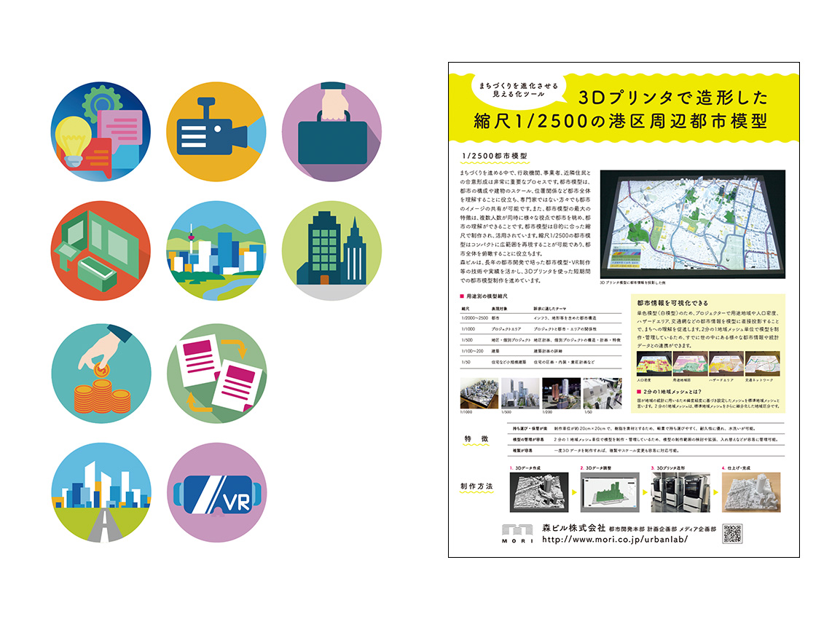Click the 3D data creation step image
This screenshot has width=840, height=619.
(537, 493)
